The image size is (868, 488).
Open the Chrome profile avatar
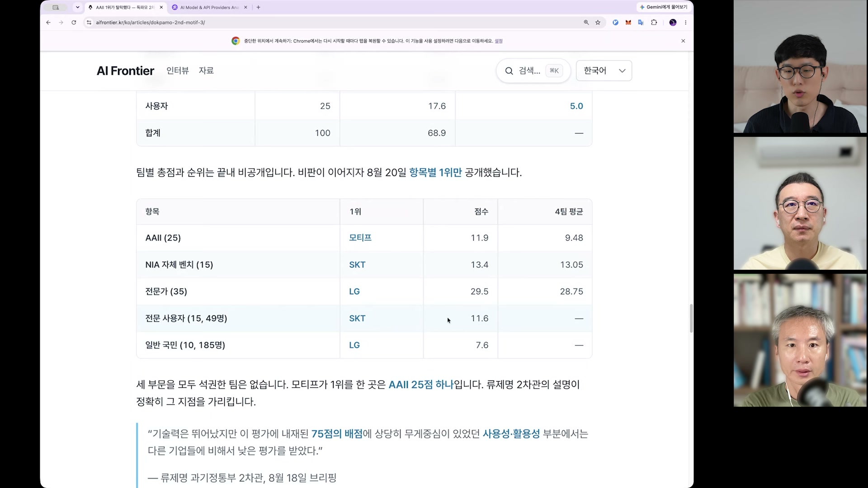click(x=673, y=22)
